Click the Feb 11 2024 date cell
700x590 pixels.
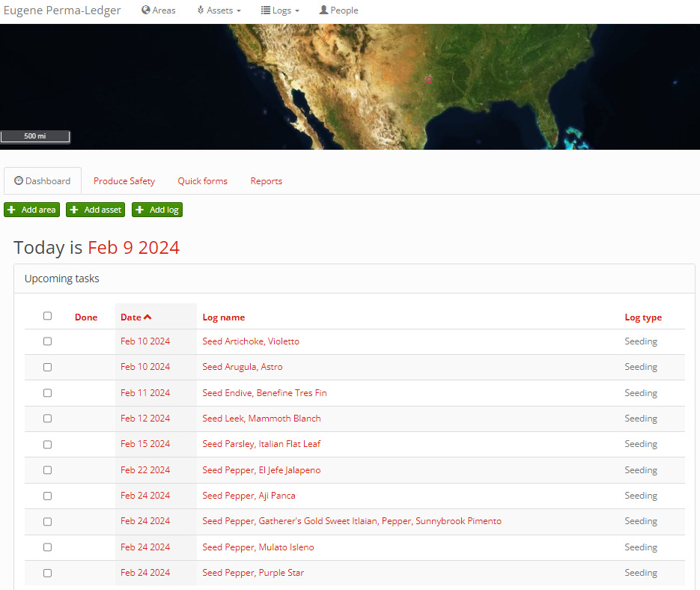pos(145,393)
